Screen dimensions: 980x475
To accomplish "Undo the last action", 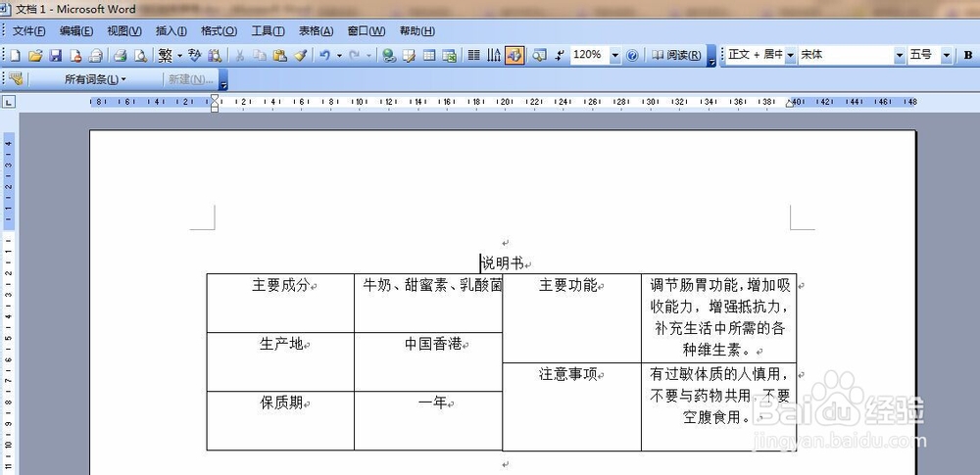I will tap(324, 56).
